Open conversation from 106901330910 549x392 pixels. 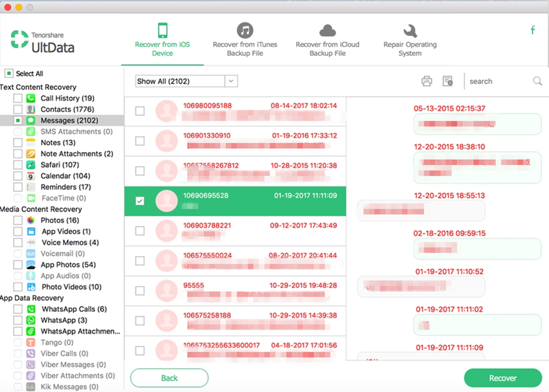pyautogui.click(x=235, y=141)
